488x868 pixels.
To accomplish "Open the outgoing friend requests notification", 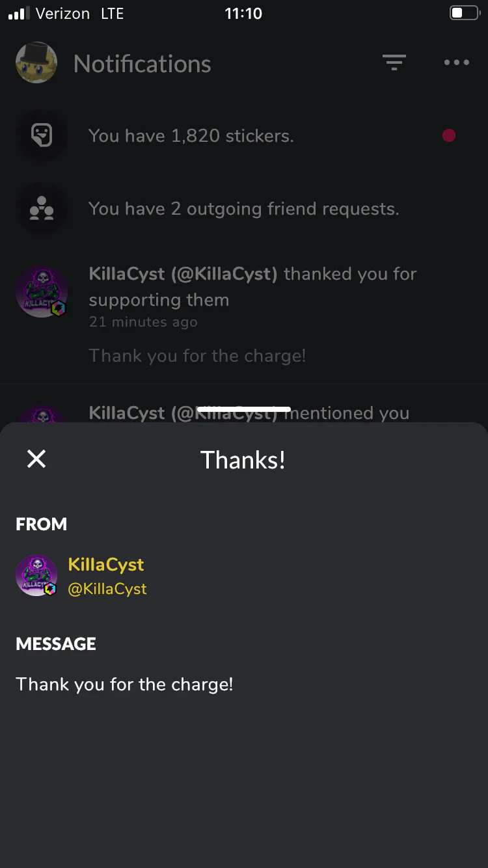I will click(x=244, y=208).
